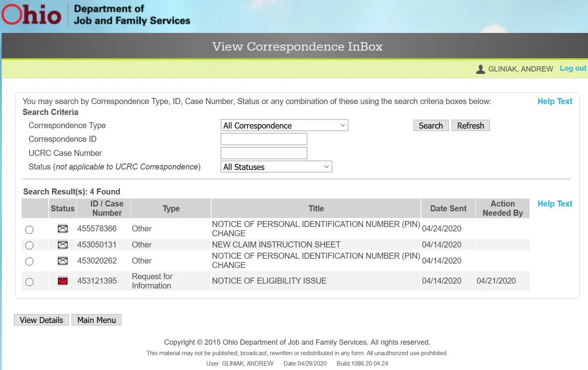Select radio button for New Claim Instruction Sheet
Viewport: 588px width, 370px height.
pyautogui.click(x=29, y=245)
